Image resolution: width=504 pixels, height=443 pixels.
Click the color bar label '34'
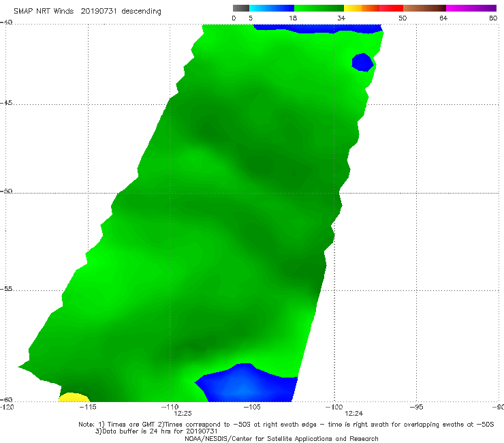pyautogui.click(x=341, y=18)
